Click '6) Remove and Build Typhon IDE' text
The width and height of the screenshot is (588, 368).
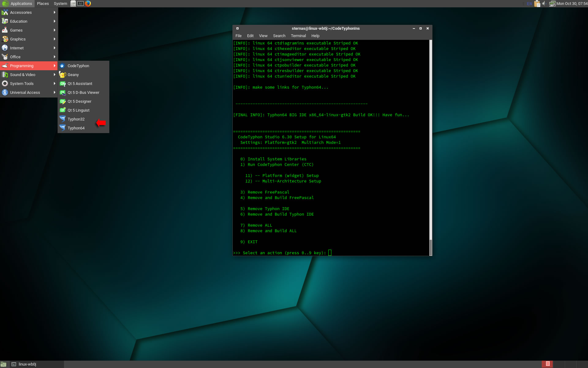277,214
